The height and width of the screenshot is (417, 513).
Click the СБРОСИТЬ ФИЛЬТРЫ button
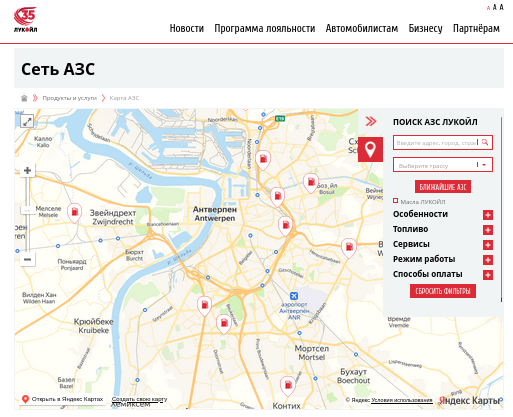(443, 291)
